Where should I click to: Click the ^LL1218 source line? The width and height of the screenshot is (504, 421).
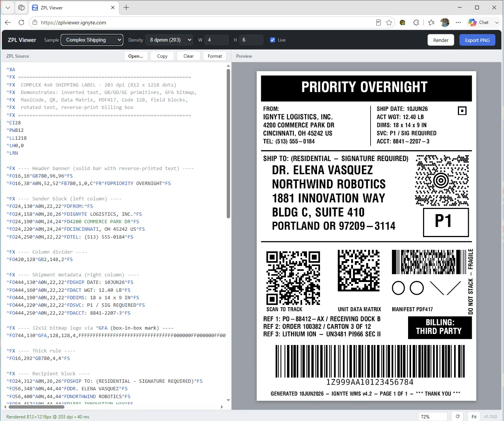click(16, 138)
